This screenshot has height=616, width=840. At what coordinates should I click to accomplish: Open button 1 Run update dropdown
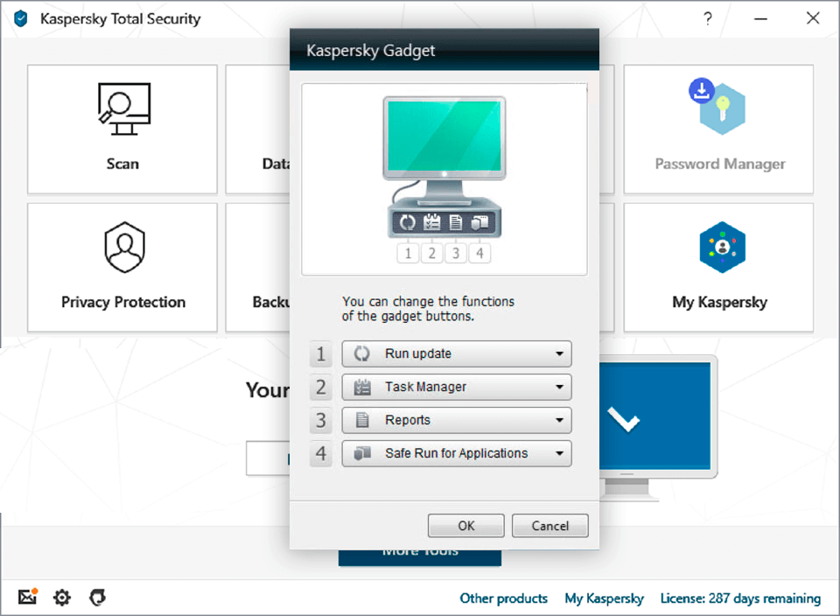457,353
